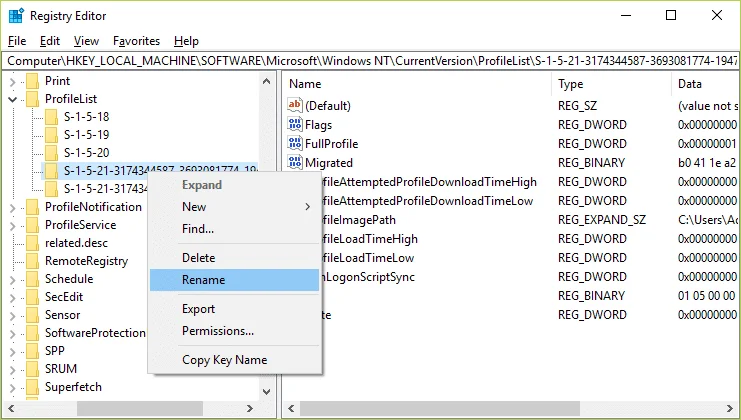Expand the Schedule key

tap(13, 279)
